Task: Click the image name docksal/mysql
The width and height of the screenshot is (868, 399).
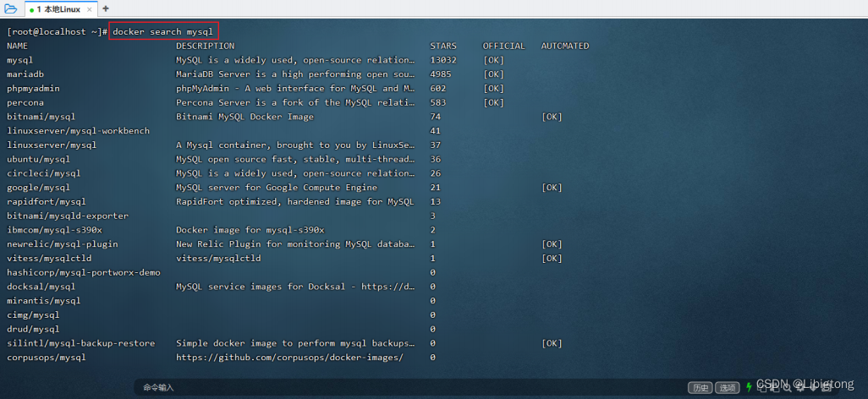Action: click(x=41, y=287)
